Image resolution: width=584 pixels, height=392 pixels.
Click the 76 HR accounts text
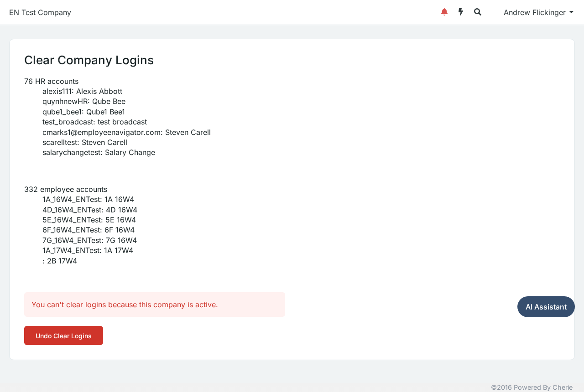coord(51,81)
